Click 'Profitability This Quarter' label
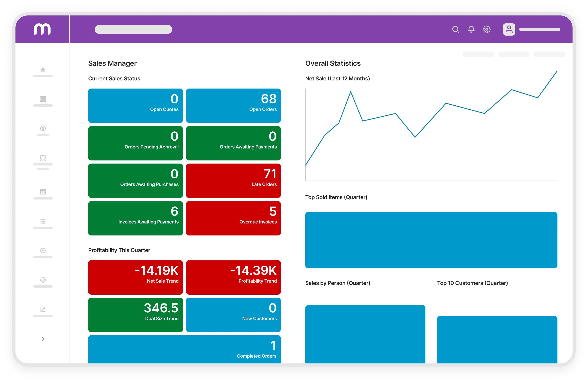The width and height of the screenshot is (588, 382). click(119, 250)
